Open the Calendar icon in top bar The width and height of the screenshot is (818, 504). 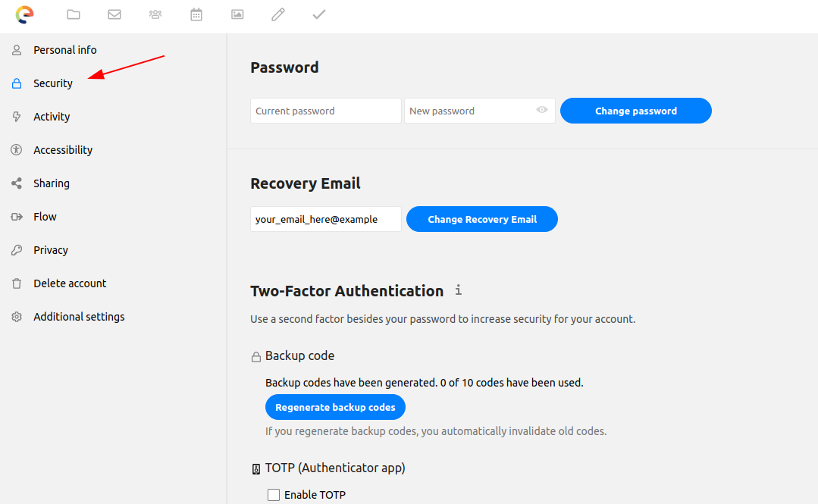196,14
